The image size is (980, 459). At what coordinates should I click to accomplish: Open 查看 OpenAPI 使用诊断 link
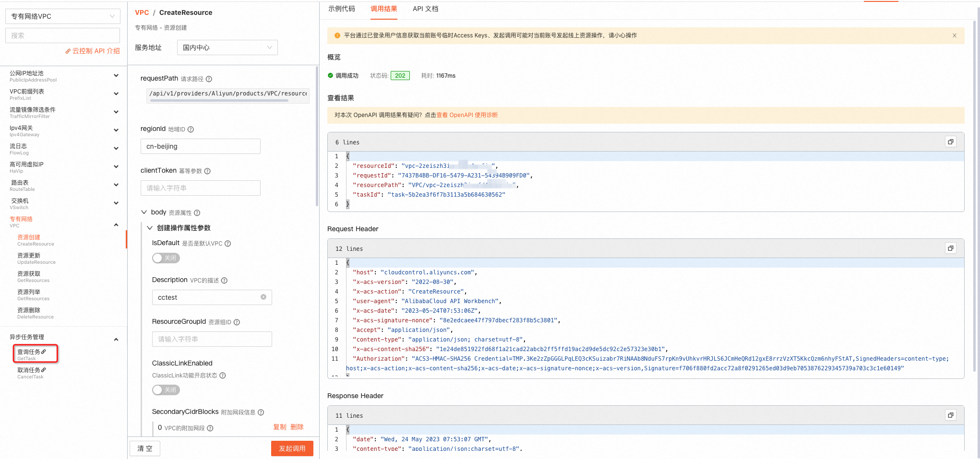pyautogui.click(x=467, y=115)
